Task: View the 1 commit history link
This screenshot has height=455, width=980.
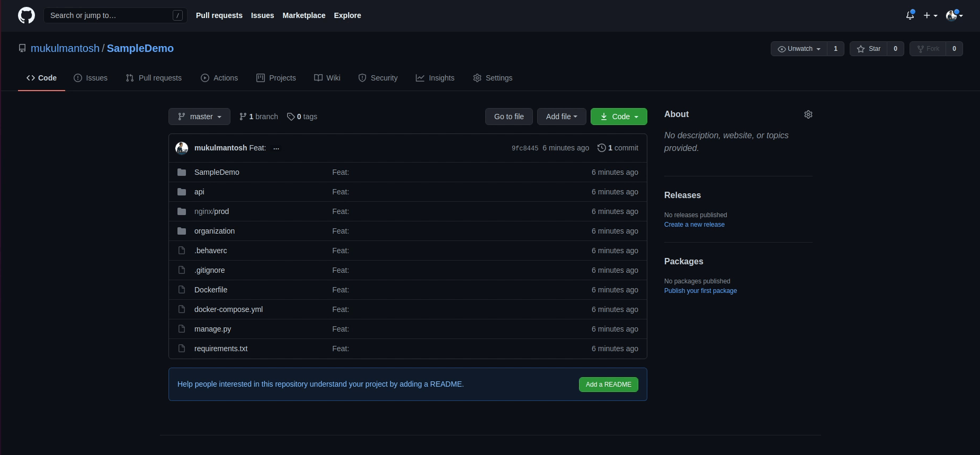Action: pyautogui.click(x=618, y=148)
